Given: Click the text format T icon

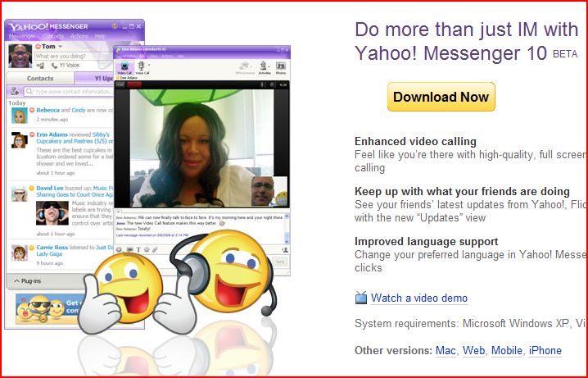Looking at the screenshot, I should tap(138, 249).
